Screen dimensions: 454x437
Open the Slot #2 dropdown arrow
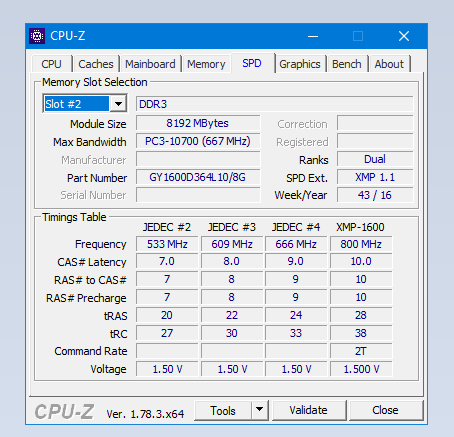118,104
